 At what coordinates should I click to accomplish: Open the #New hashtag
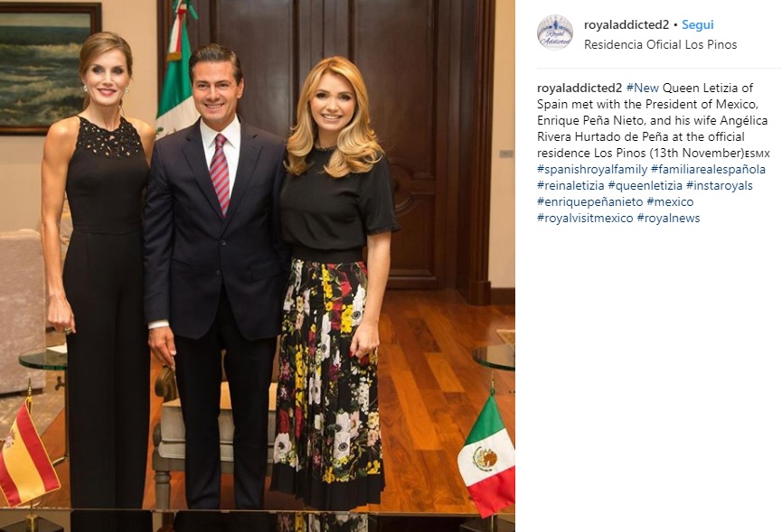[643, 88]
